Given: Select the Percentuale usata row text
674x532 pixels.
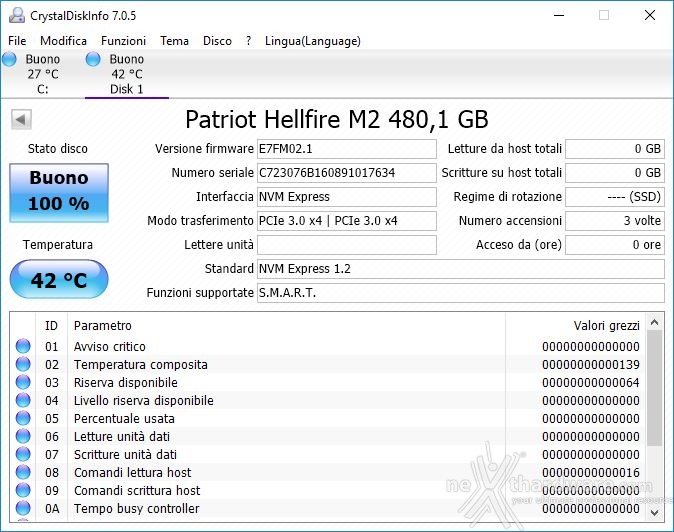Looking at the screenshot, I should pyautogui.click(x=124, y=419).
